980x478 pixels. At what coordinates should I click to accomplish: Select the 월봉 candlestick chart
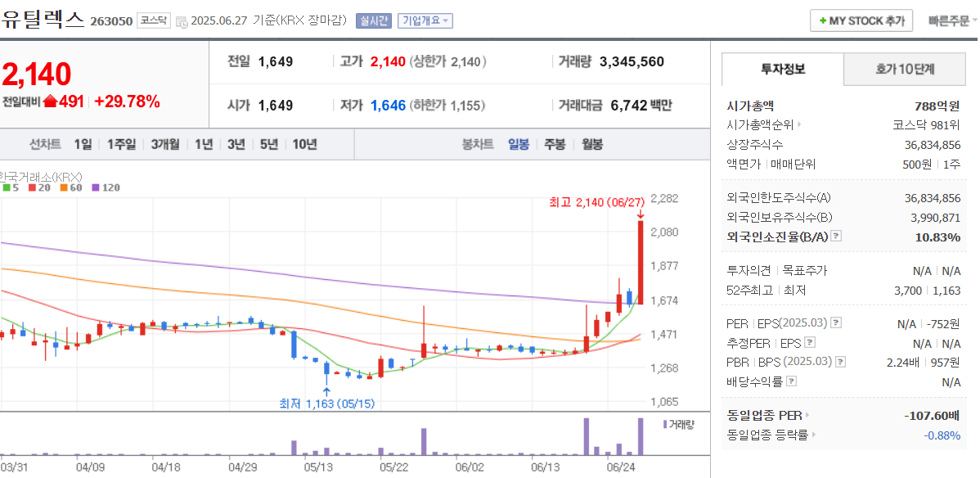pos(592,145)
